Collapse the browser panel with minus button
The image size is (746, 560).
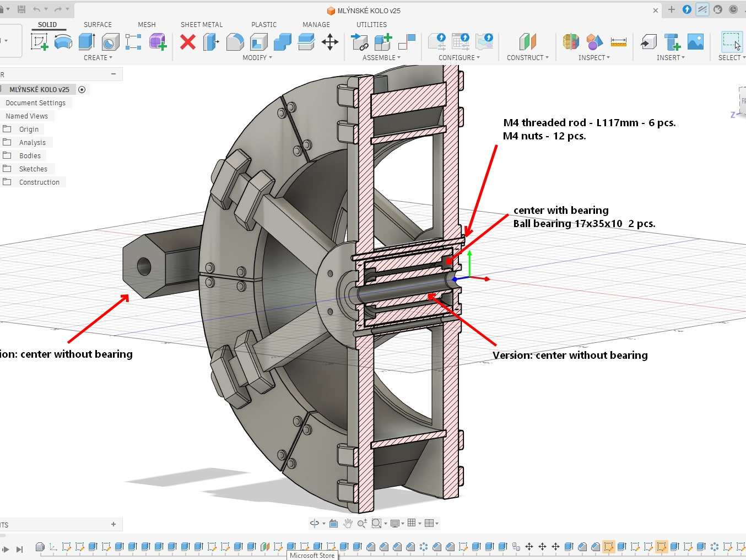[x=113, y=74]
